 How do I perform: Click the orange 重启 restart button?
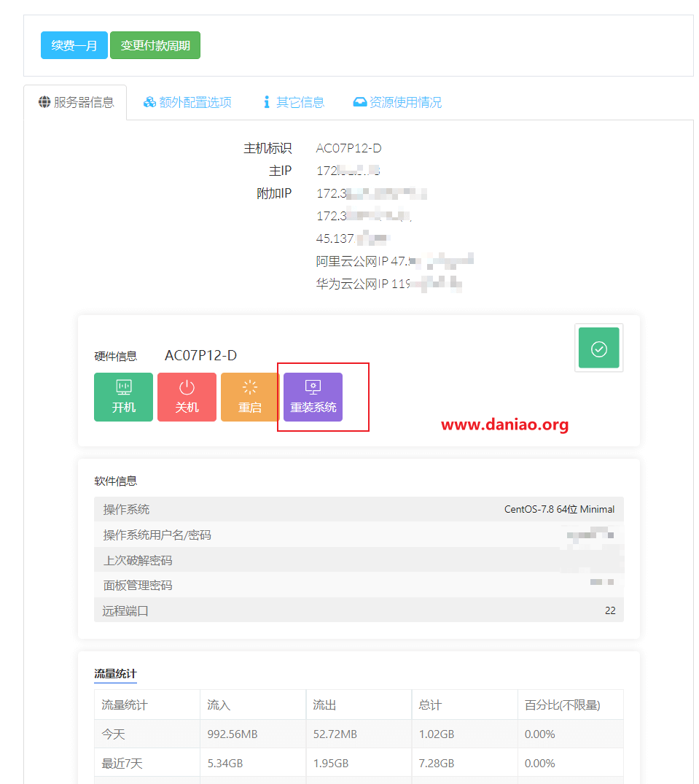[x=249, y=397]
